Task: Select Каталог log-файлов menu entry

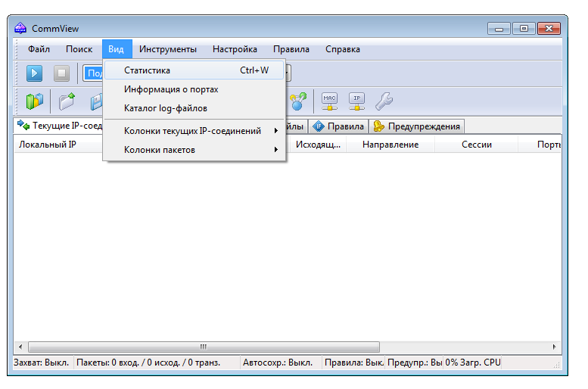Action: (x=194, y=108)
